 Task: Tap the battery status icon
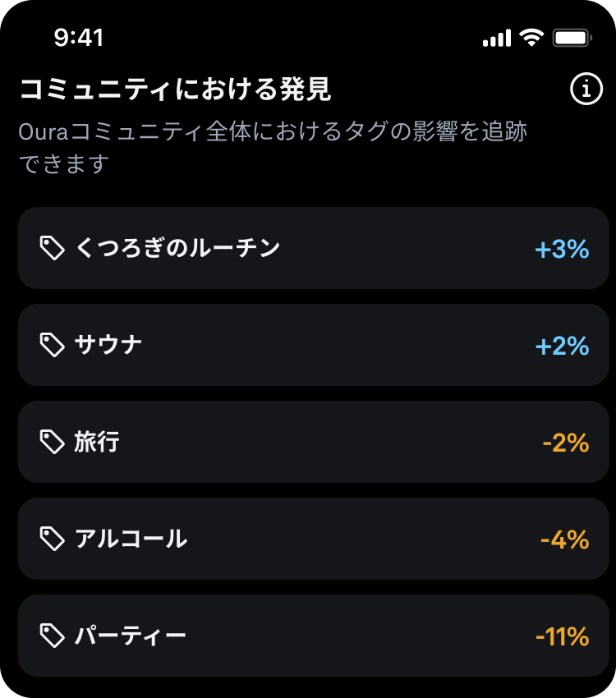(x=572, y=38)
